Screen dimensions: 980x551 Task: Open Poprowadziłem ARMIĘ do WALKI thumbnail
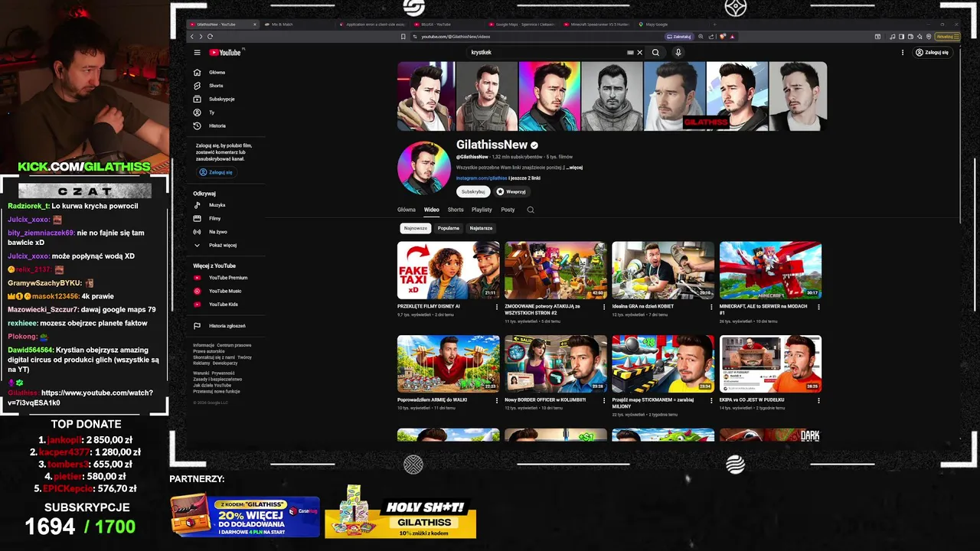click(448, 364)
